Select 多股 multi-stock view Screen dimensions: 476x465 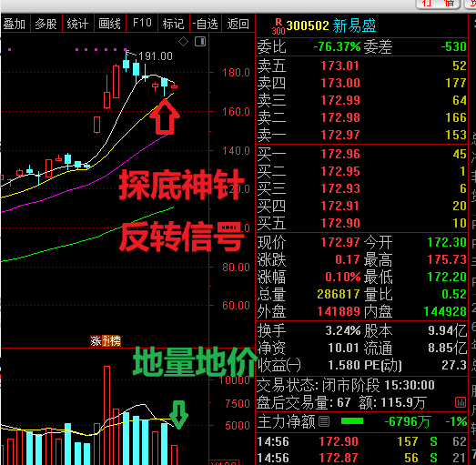pyautogui.click(x=46, y=24)
